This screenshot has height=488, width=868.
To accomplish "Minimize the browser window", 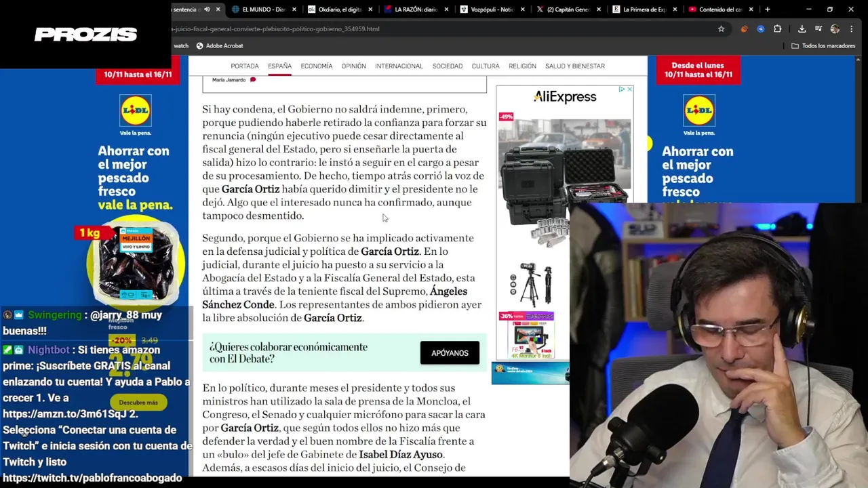I will [x=808, y=9].
